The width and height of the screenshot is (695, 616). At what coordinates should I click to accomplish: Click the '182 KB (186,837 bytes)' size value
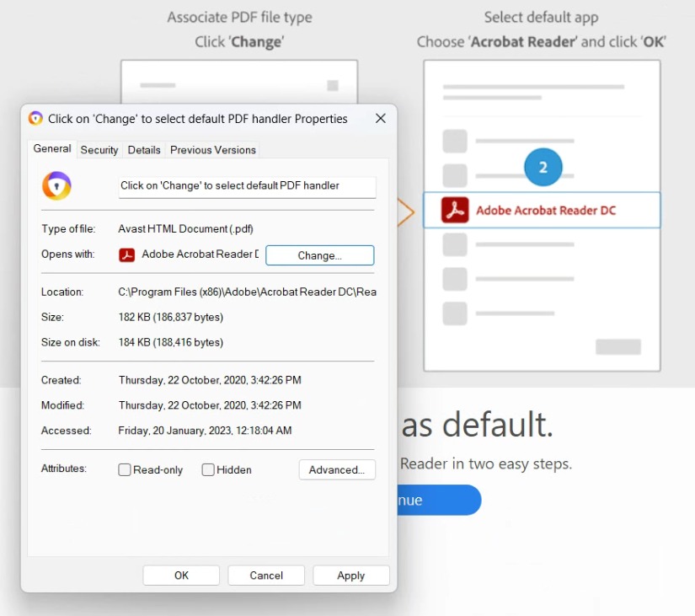click(171, 317)
